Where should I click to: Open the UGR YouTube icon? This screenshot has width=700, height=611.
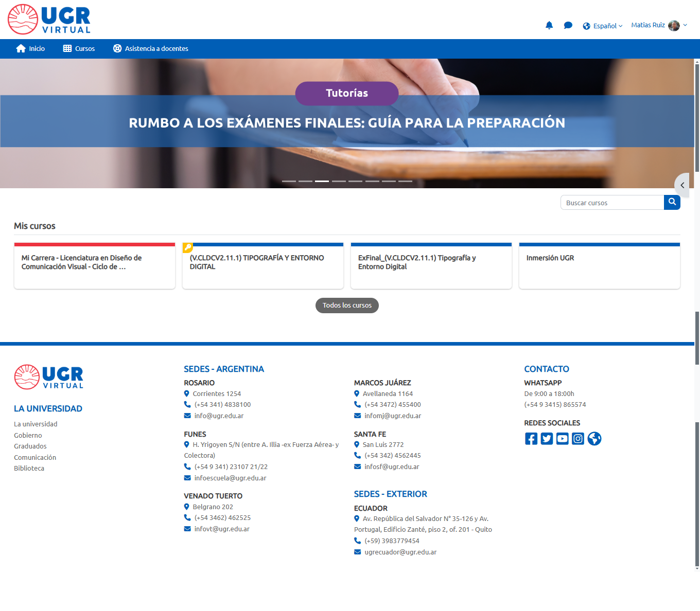(x=563, y=439)
